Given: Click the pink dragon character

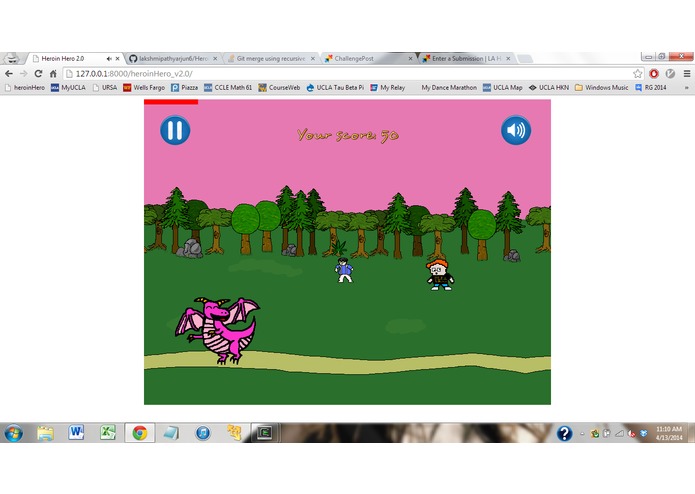Looking at the screenshot, I should pos(218,331).
